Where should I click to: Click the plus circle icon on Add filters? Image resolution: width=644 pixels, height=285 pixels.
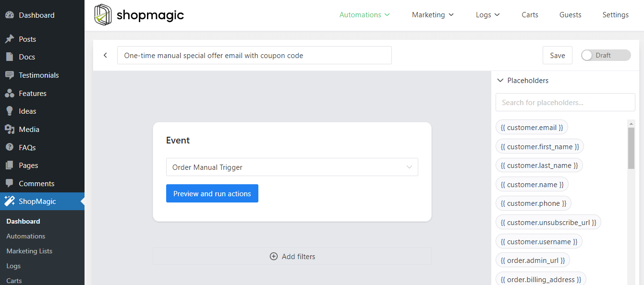pos(274,256)
